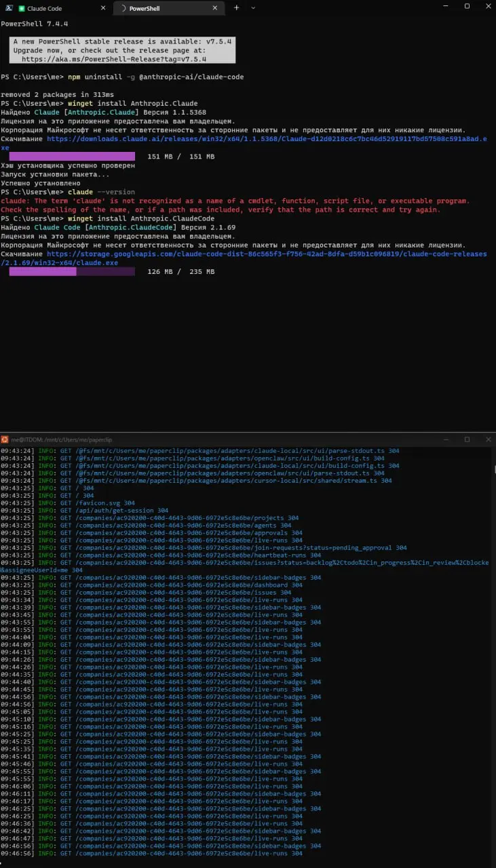Click the 'cursor-local/src/shared/stream.ts' log line
496x868 pixels.
pos(196,480)
